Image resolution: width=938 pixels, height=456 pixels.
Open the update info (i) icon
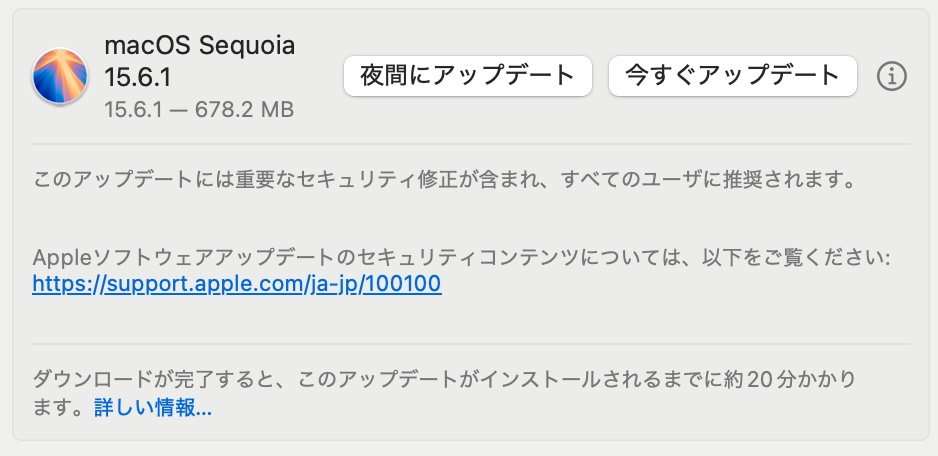point(891,76)
